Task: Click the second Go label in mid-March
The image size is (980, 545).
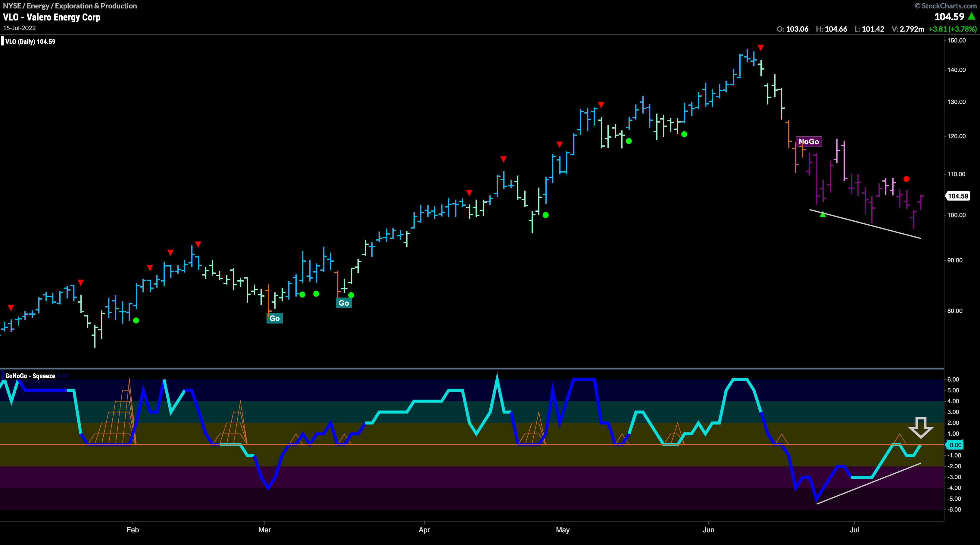Action: 344,303
